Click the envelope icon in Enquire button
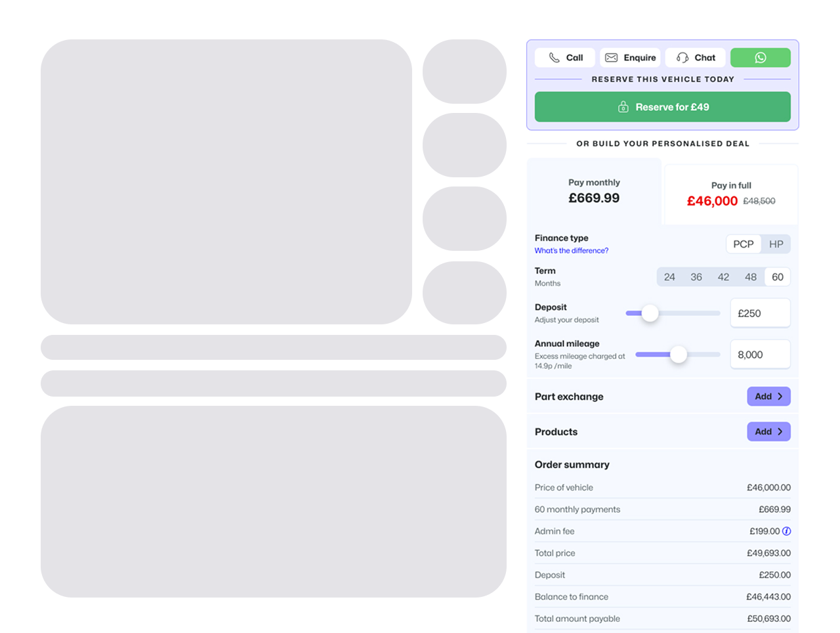Screen dimensions: 840x633 [x=611, y=58]
